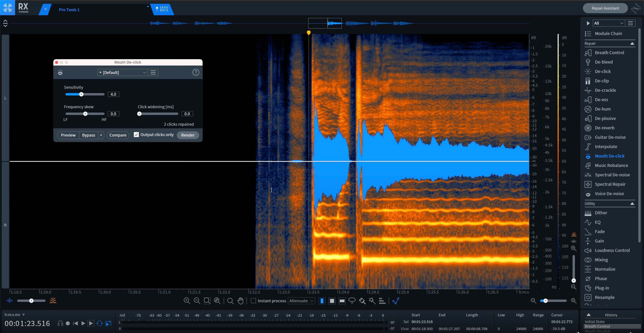The image size is (644, 333).
Task: Enable the Instant process checkbox
Action: click(x=253, y=301)
